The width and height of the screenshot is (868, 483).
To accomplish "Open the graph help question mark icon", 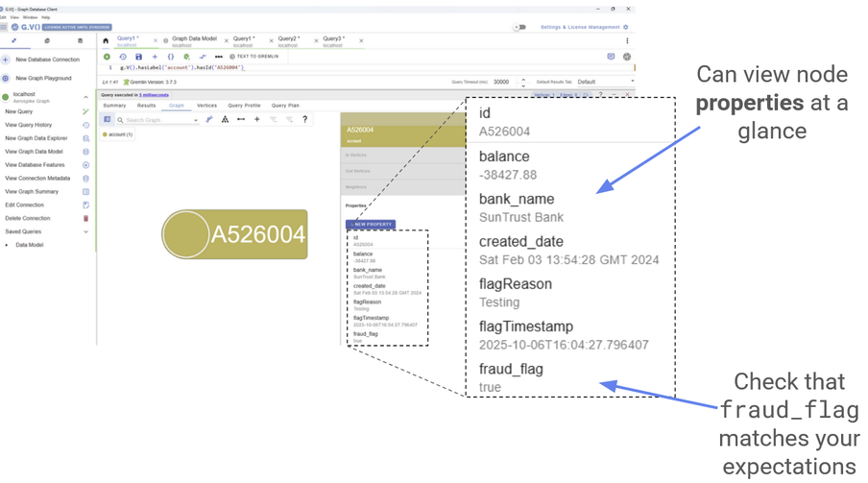I will click(305, 120).
